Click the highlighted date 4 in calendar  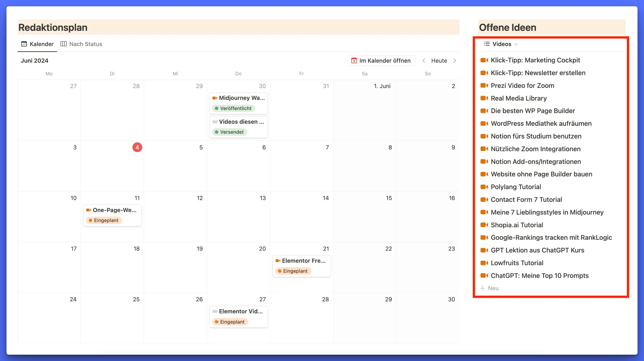tap(137, 147)
